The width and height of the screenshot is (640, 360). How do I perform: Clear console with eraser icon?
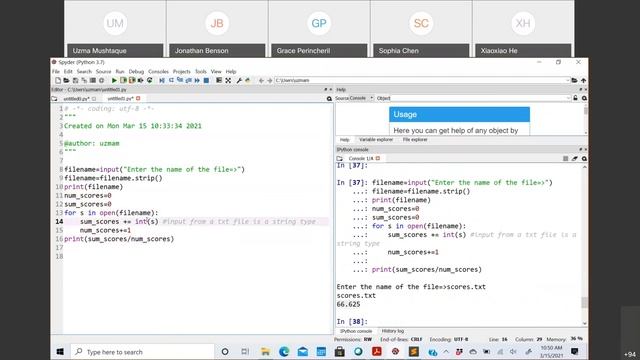[x=575, y=158]
